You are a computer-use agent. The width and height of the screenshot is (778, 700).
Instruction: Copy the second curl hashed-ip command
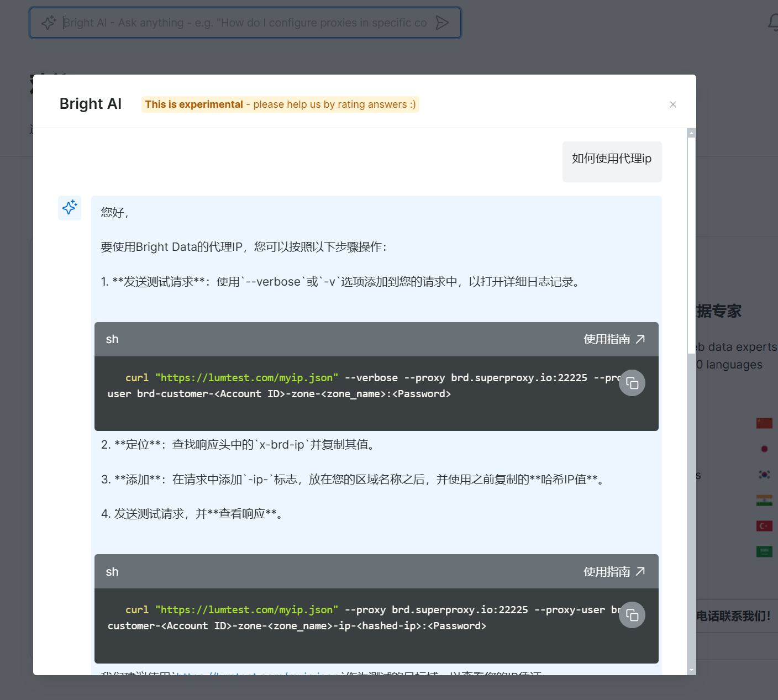tap(632, 615)
